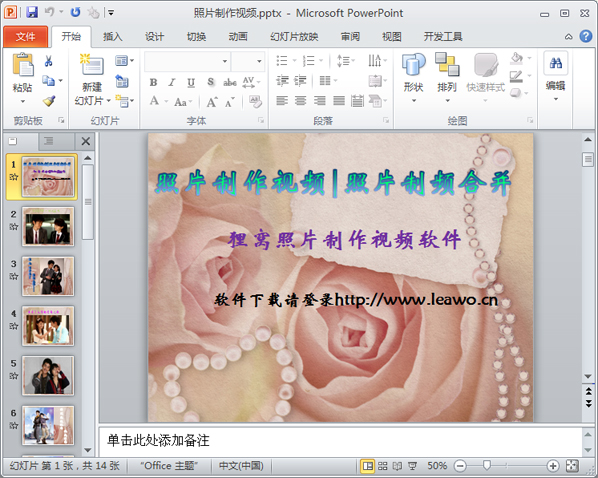Click the Paste clipboard icon
Image resolution: width=598 pixels, height=478 pixels.
point(23,64)
